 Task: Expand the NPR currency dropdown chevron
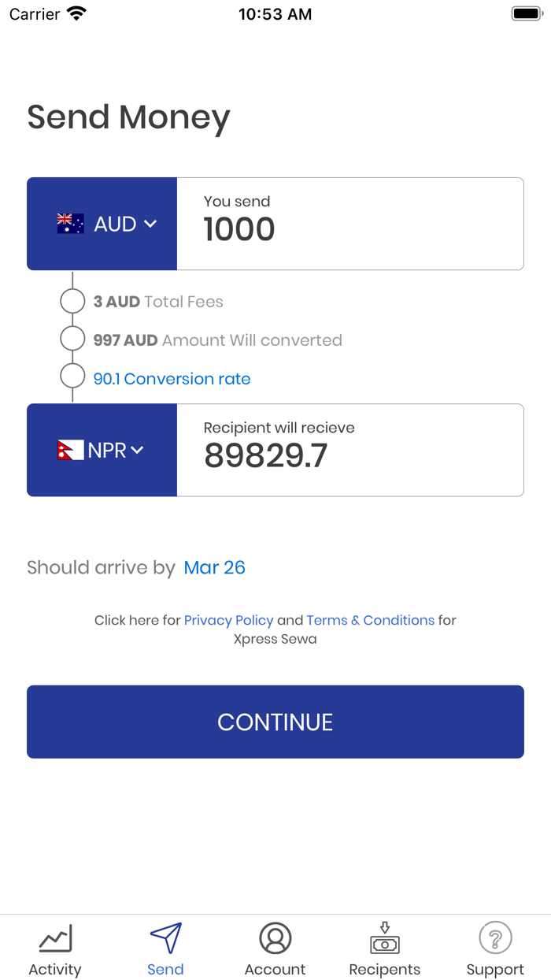click(137, 451)
